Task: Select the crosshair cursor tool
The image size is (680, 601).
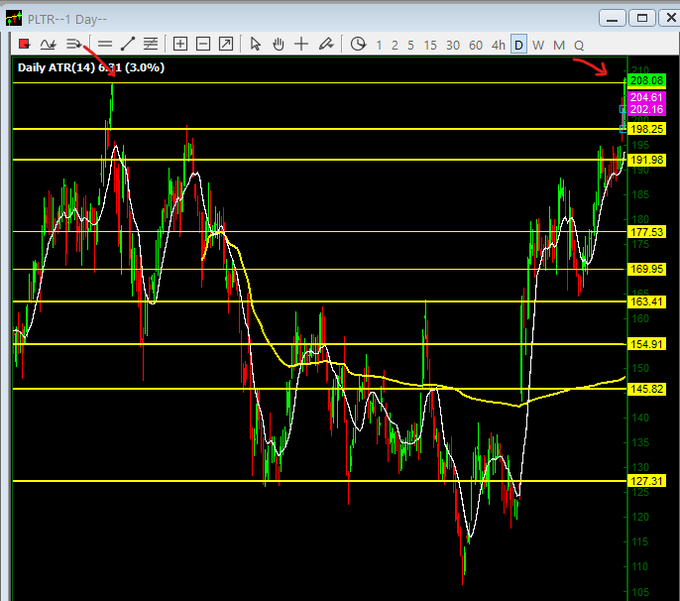Action: 301,44
